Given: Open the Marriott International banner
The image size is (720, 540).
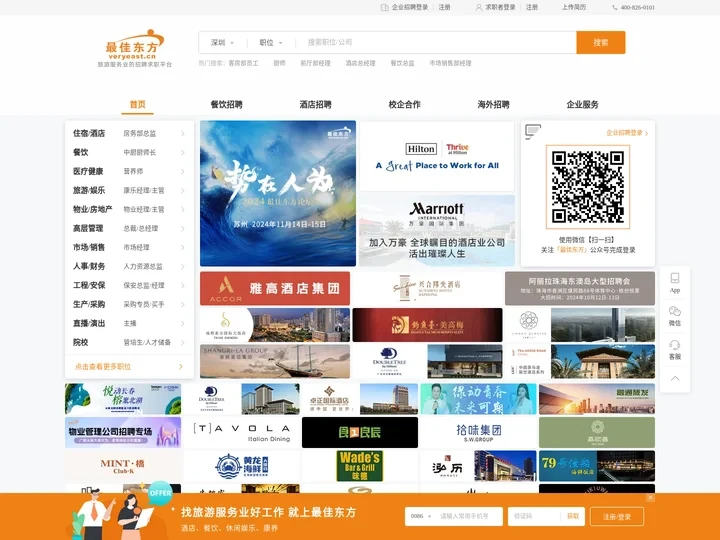Looking at the screenshot, I should coord(437,231).
